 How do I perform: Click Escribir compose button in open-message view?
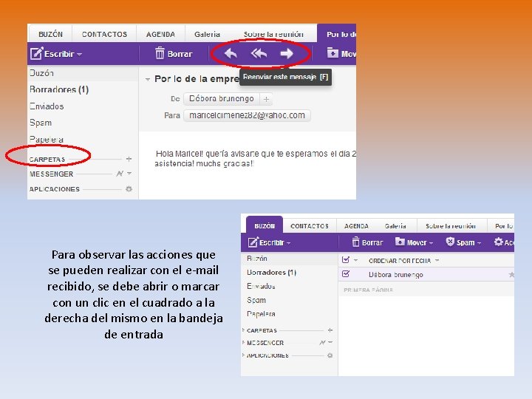point(52,54)
